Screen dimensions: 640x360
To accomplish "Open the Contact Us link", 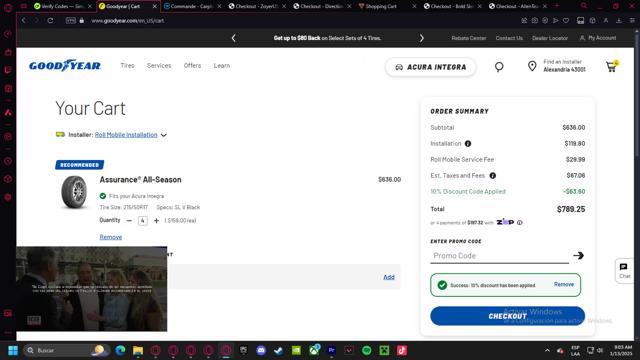I will [509, 38].
